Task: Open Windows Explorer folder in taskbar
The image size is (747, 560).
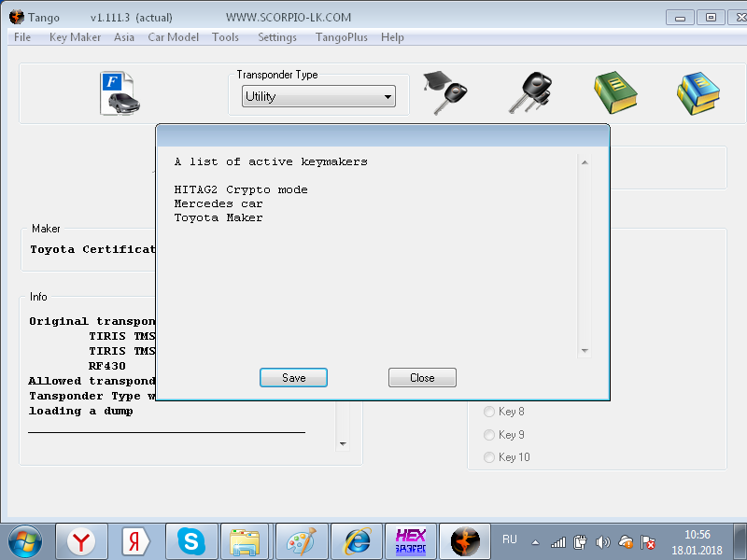Action: (246, 542)
